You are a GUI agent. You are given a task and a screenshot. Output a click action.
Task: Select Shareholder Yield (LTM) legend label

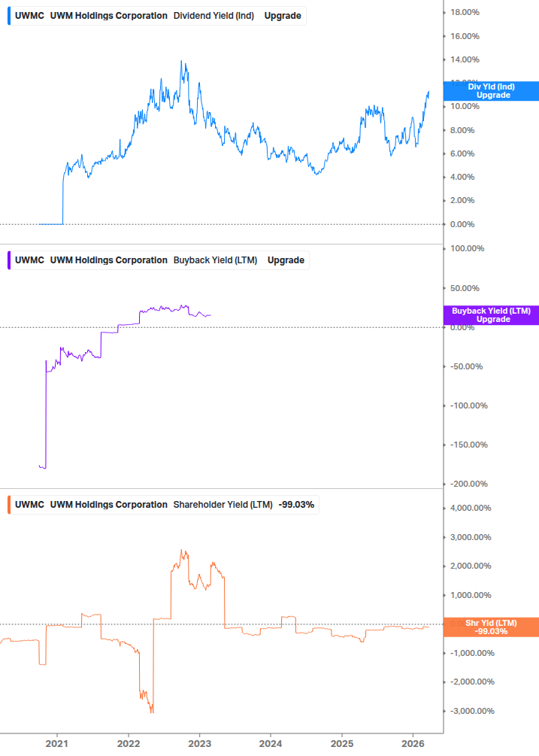[x=223, y=504]
